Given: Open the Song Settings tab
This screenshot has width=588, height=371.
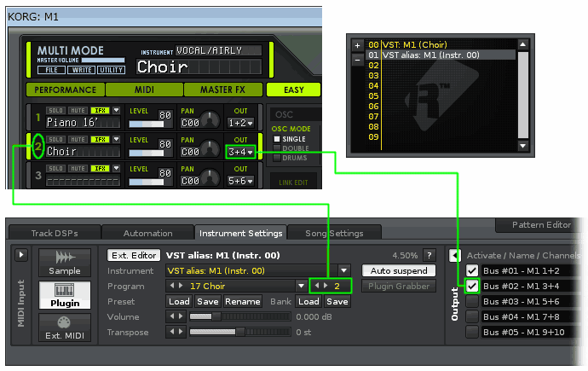Looking at the screenshot, I should click(x=334, y=233).
